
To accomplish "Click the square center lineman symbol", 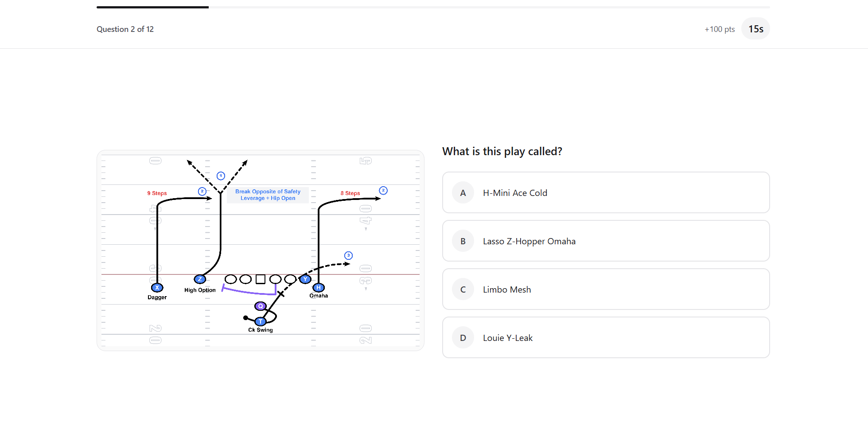I will tap(261, 279).
